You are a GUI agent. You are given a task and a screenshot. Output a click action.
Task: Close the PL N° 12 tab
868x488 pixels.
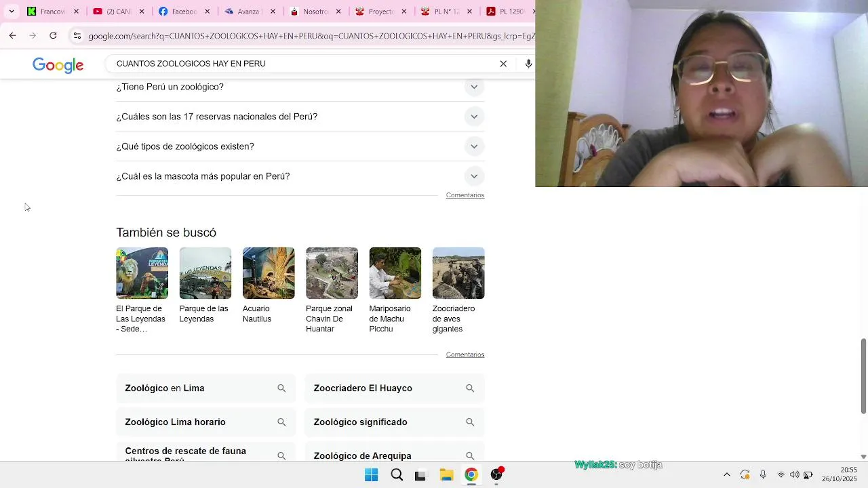pyautogui.click(x=470, y=12)
